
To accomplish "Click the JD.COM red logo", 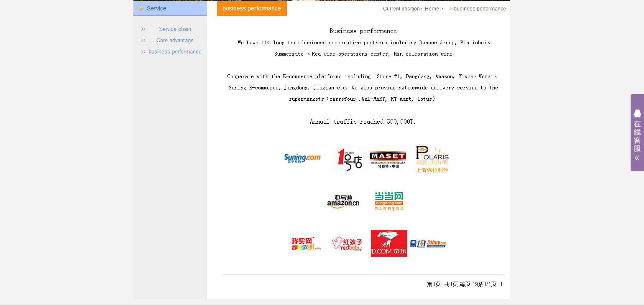I will click(x=389, y=243).
